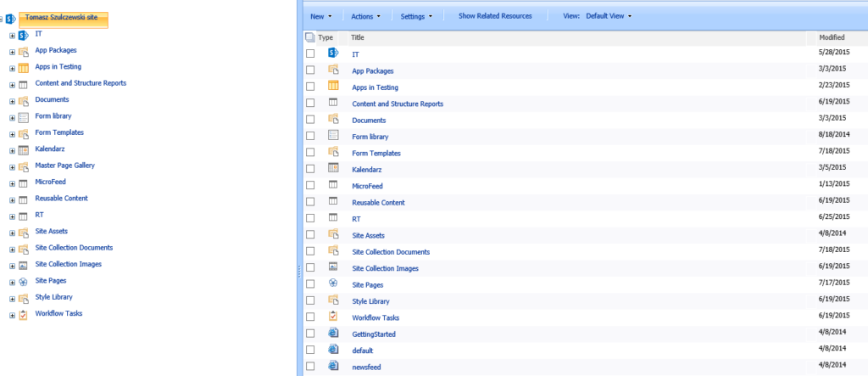868x376 pixels.
Task: Select the newsfeed row checkbox
Action: 310,367
